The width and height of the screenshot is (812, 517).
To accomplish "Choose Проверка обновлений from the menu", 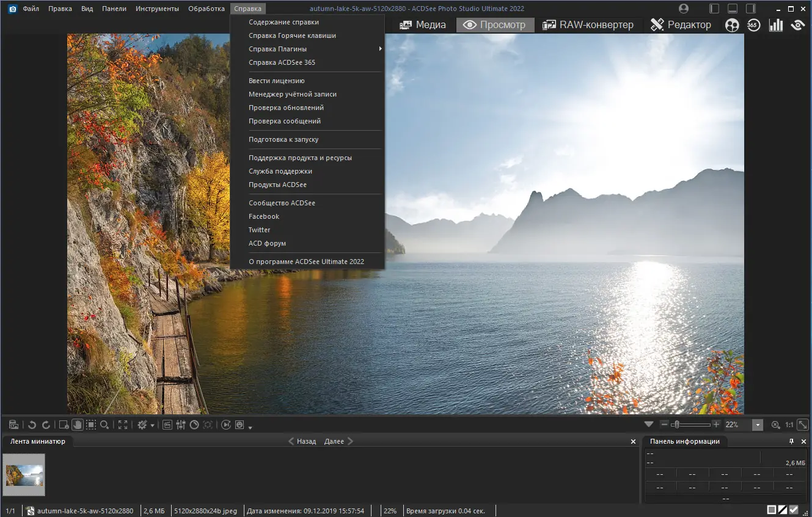I will coord(286,108).
